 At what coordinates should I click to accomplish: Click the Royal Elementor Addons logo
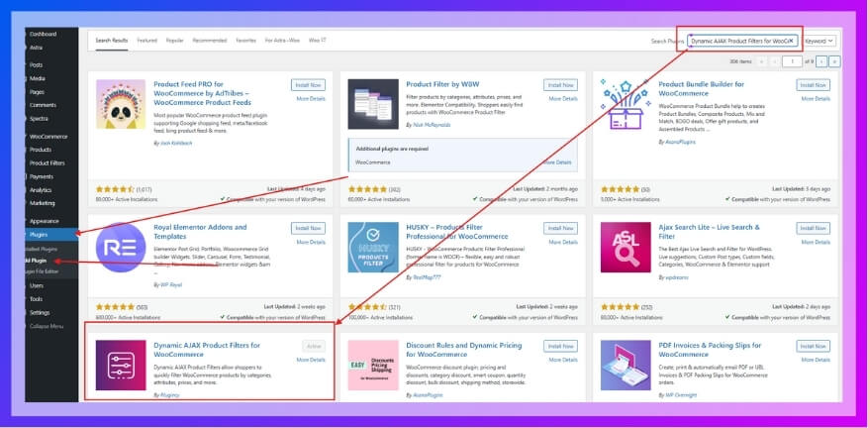coord(120,247)
